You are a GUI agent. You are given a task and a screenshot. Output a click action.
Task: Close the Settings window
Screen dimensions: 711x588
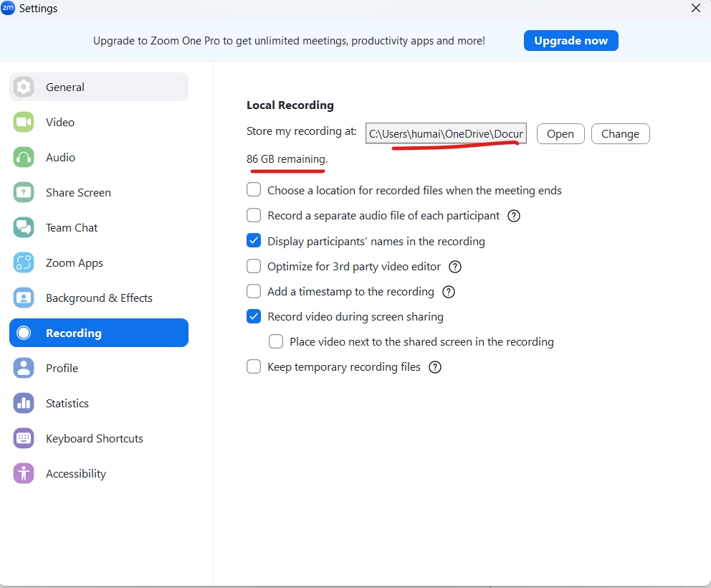696,8
